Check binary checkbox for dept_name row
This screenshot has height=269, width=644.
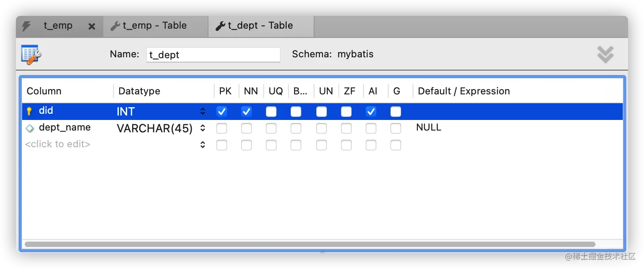[296, 128]
